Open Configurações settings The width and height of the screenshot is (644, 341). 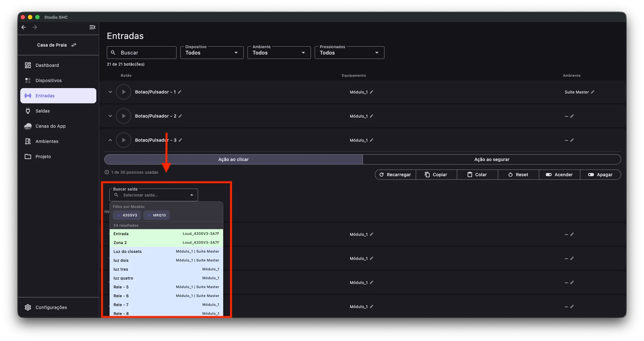click(x=58, y=307)
